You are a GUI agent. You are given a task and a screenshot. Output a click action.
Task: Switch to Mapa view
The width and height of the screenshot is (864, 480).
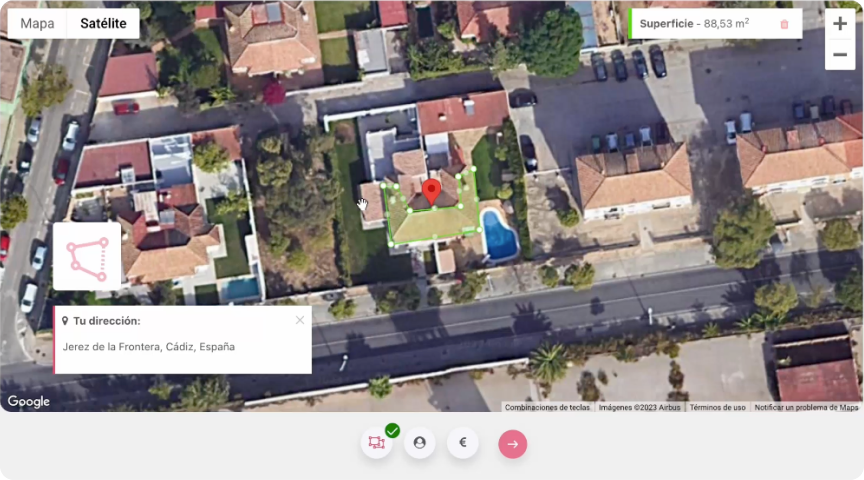pyautogui.click(x=37, y=23)
